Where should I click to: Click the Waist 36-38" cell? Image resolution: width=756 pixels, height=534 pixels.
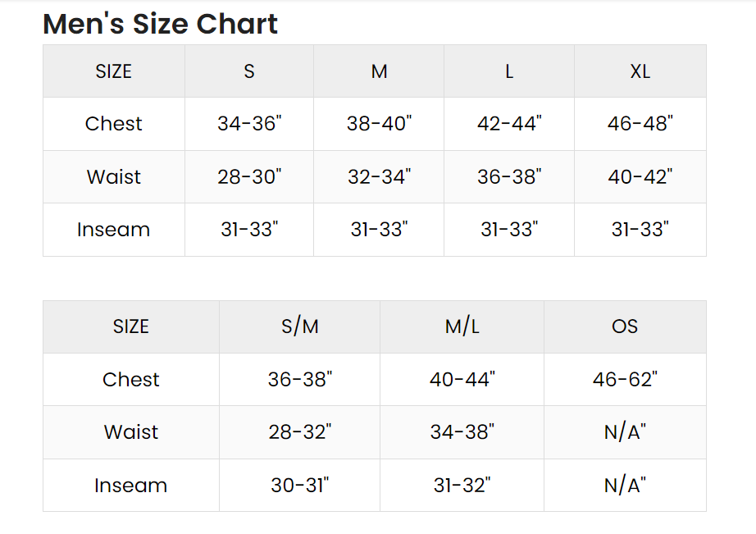click(x=509, y=177)
